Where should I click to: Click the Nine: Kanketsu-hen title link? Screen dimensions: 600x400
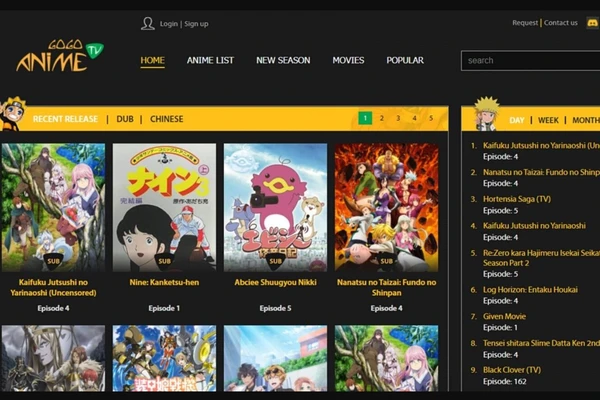coord(164,282)
